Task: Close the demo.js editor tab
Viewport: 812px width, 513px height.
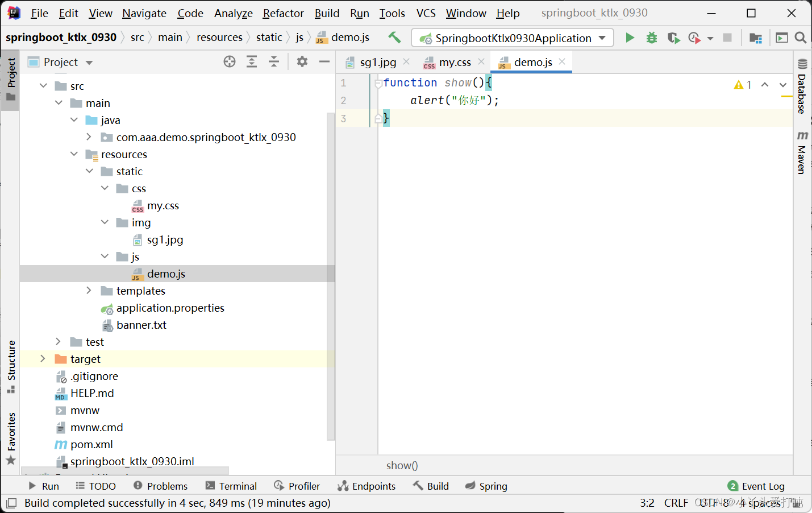Action: (562, 61)
